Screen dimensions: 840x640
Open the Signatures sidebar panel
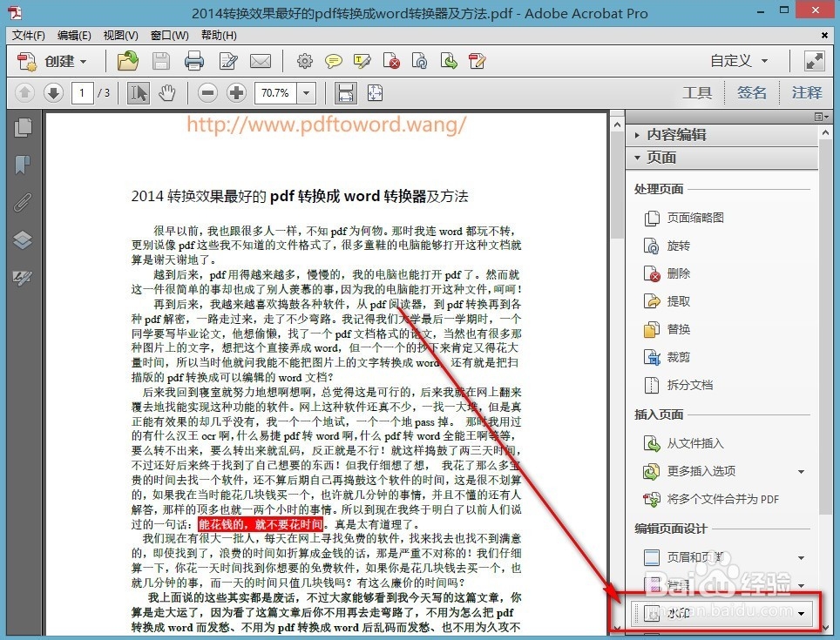click(23, 277)
